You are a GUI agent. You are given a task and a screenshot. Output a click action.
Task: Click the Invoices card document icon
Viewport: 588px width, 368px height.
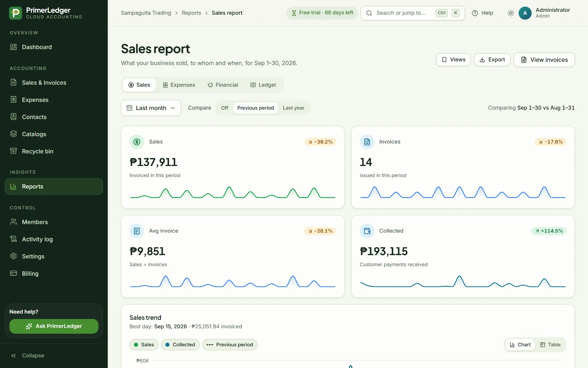click(x=367, y=142)
